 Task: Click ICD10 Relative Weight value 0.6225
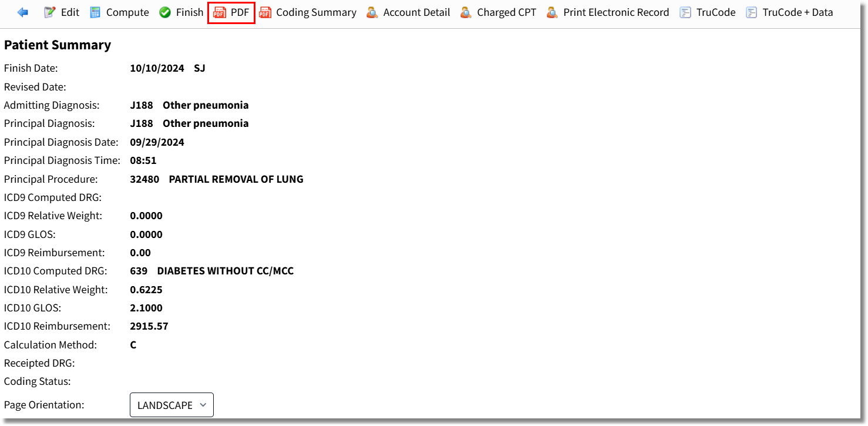146,290
